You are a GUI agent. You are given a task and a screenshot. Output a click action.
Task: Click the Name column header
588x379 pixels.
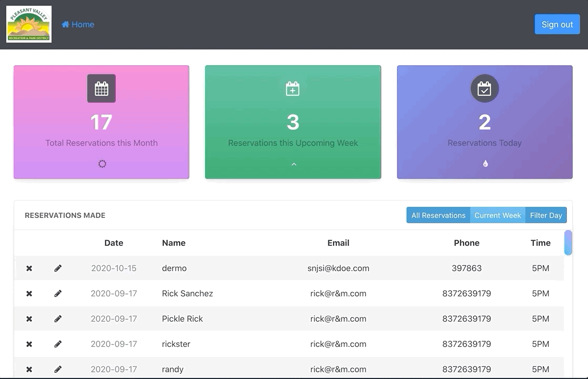[x=174, y=243]
